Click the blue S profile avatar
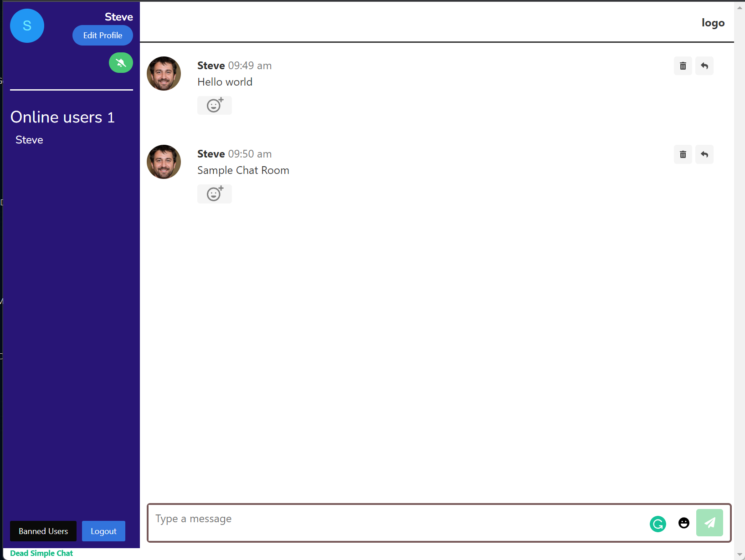 (27, 26)
